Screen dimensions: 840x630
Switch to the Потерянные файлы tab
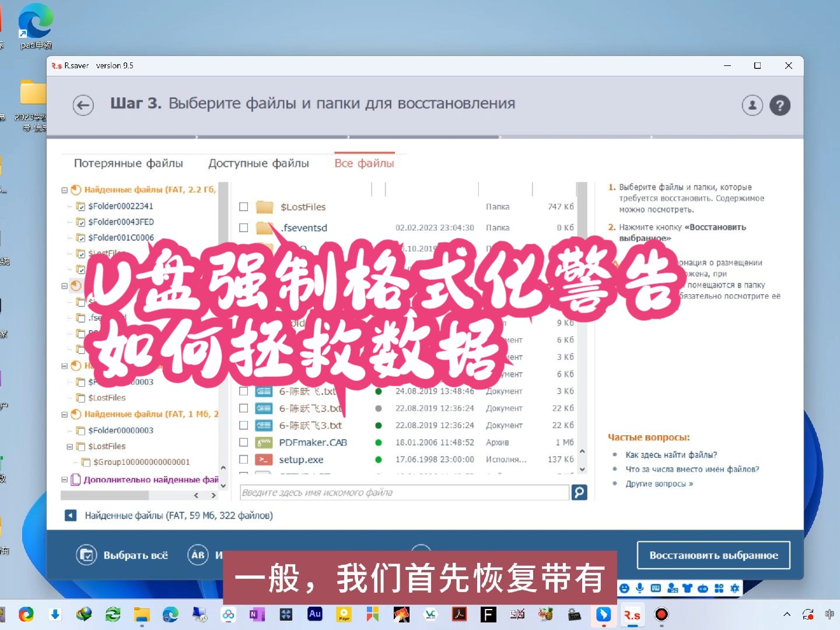128,163
